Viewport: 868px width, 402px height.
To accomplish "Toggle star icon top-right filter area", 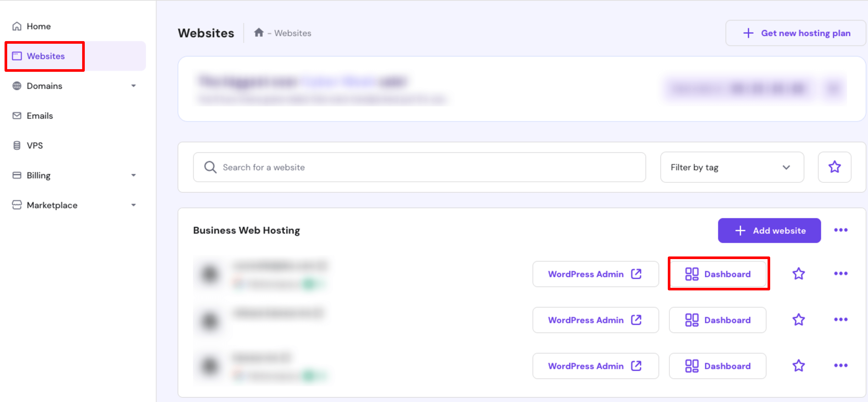I will [834, 167].
